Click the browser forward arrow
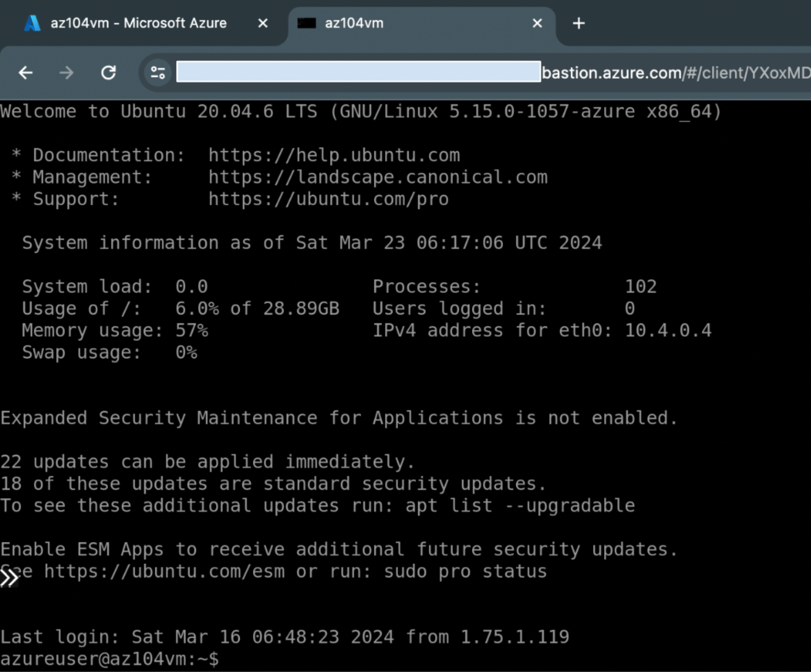 pyautogui.click(x=67, y=72)
